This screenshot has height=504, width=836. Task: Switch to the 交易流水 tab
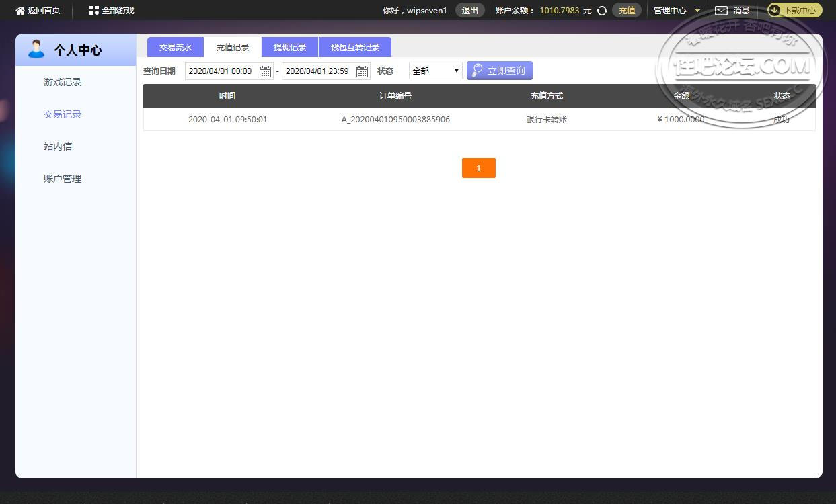coord(176,47)
